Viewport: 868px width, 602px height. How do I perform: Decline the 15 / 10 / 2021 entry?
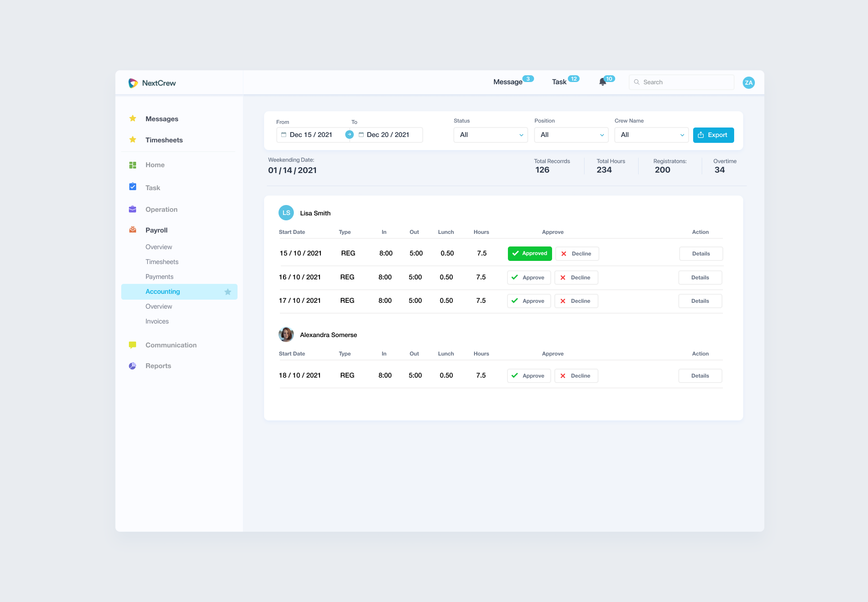click(577, 254)
